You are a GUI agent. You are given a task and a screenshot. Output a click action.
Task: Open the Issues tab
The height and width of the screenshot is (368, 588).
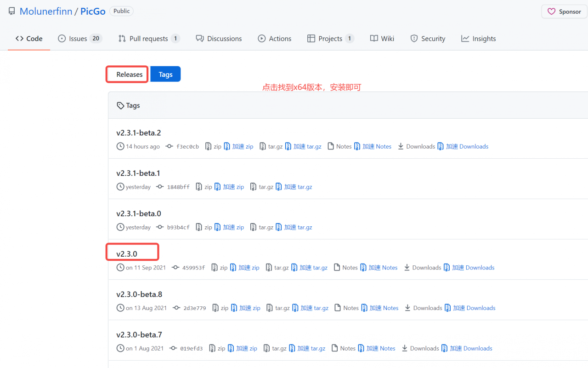pos(80,39)
